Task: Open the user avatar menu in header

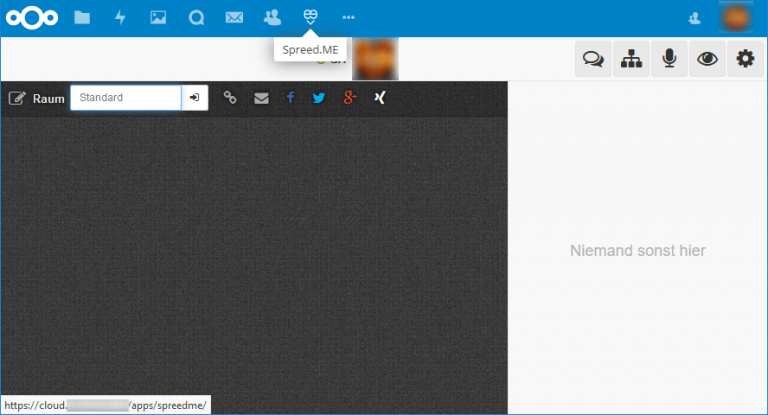Action: pos(736,18)
